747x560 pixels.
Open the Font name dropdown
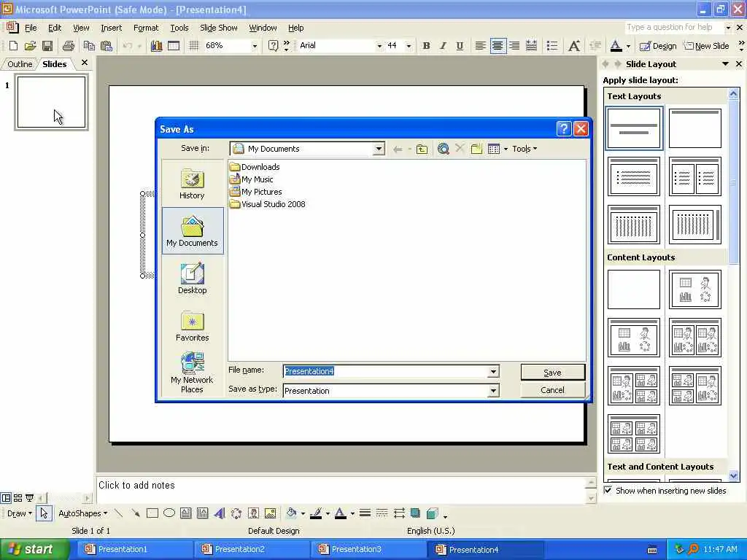point(379,46)
